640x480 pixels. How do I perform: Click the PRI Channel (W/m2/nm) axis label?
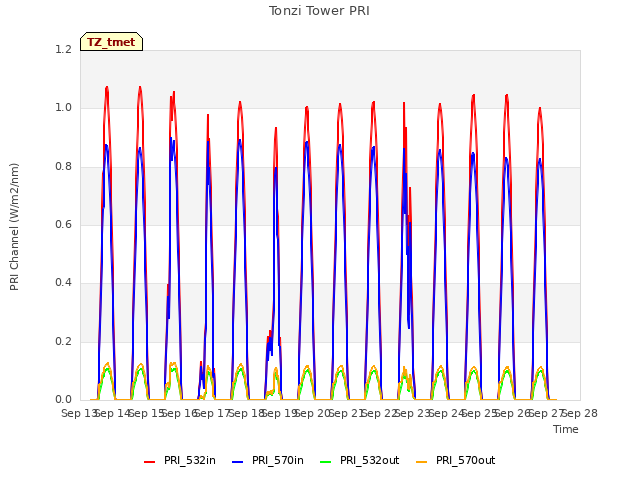(x=14, y=227)
